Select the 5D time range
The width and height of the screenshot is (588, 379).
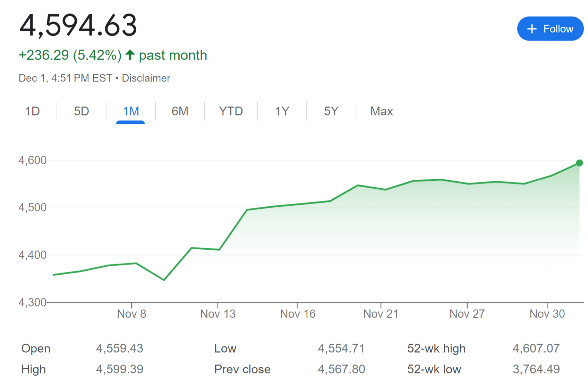click(82, 111)
